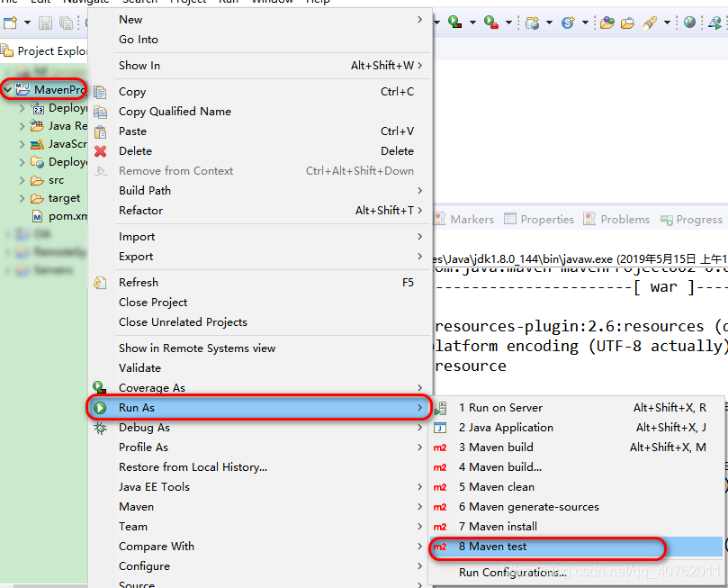The image size is (728, 588).
Task: Expand the target folder arrow
Action: (22, 198)
